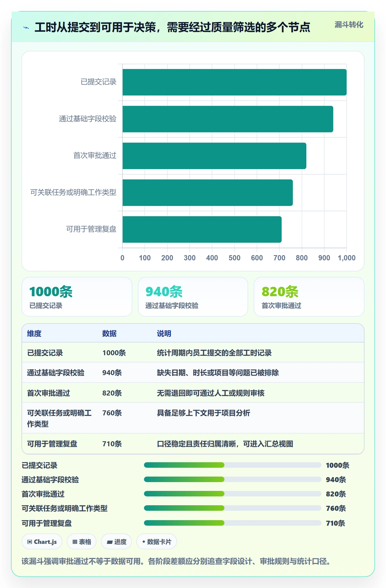The image size is (386, 588).
Task: Click the 可关联任务或明确工作类型 chart bar
Action: (208, 193)
